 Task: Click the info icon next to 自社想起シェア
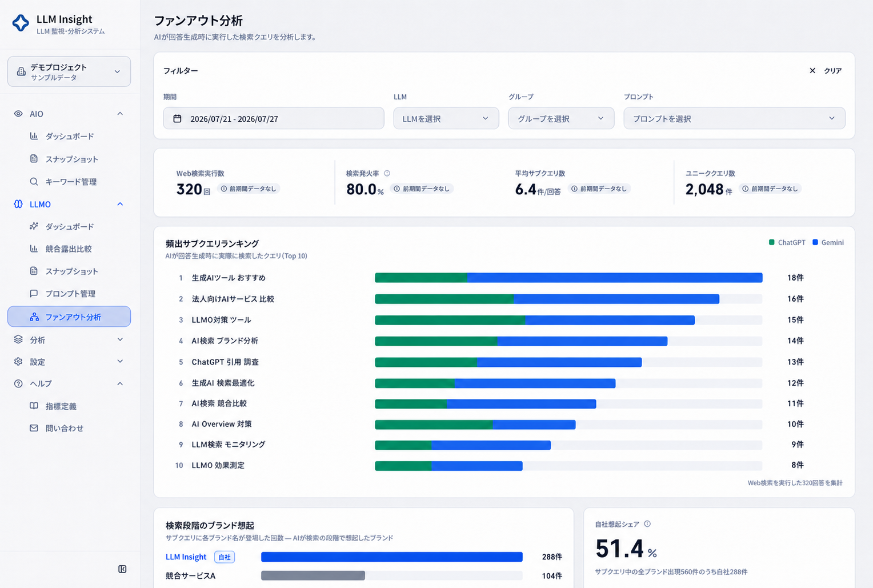tap(647, 524)
